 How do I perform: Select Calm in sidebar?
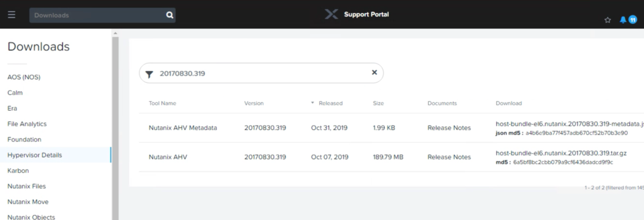pos(15,93)
